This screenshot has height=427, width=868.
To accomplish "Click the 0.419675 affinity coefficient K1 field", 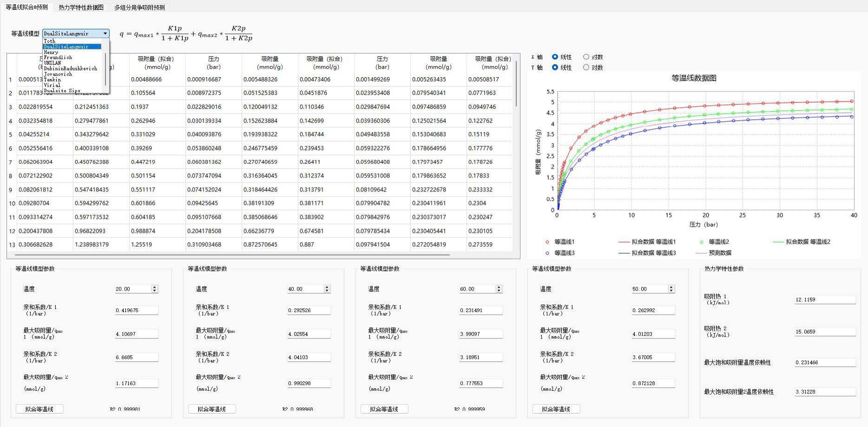I will (x=136, y=310).
